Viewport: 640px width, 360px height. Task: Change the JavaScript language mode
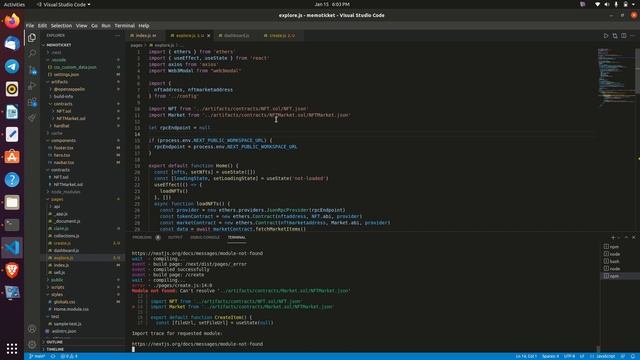click(605, 356)
